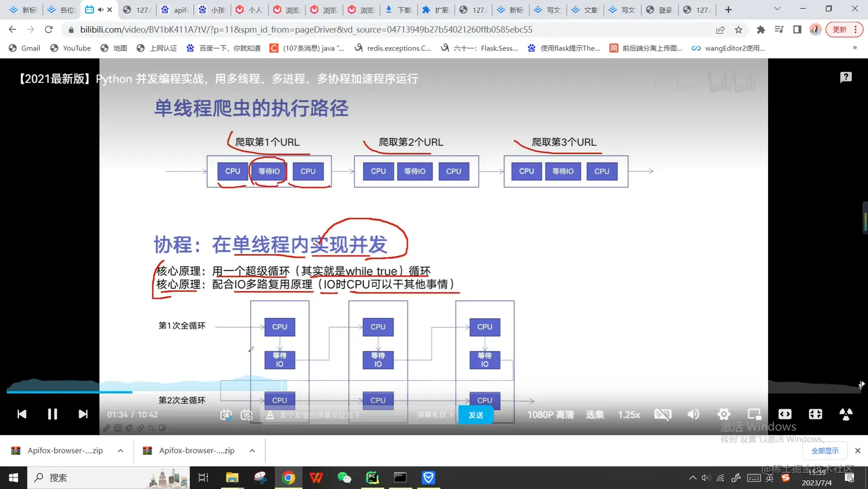Open danmaku settings icon

[x=246, y=415]
